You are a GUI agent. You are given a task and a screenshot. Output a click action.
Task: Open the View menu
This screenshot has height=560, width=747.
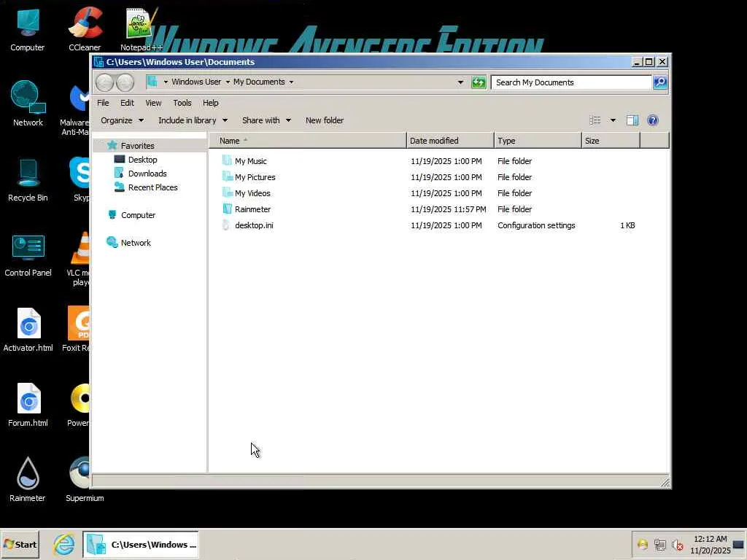coord(153,103)
